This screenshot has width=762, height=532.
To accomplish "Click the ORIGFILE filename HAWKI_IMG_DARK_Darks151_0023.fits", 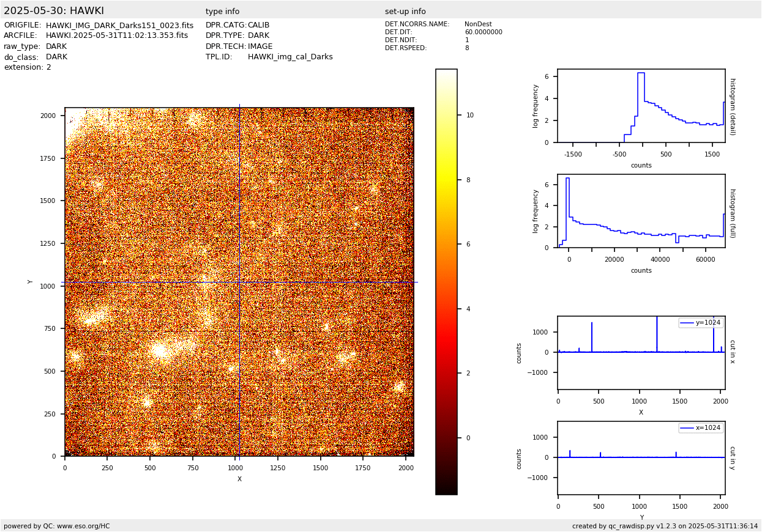I will pos(119,26).
